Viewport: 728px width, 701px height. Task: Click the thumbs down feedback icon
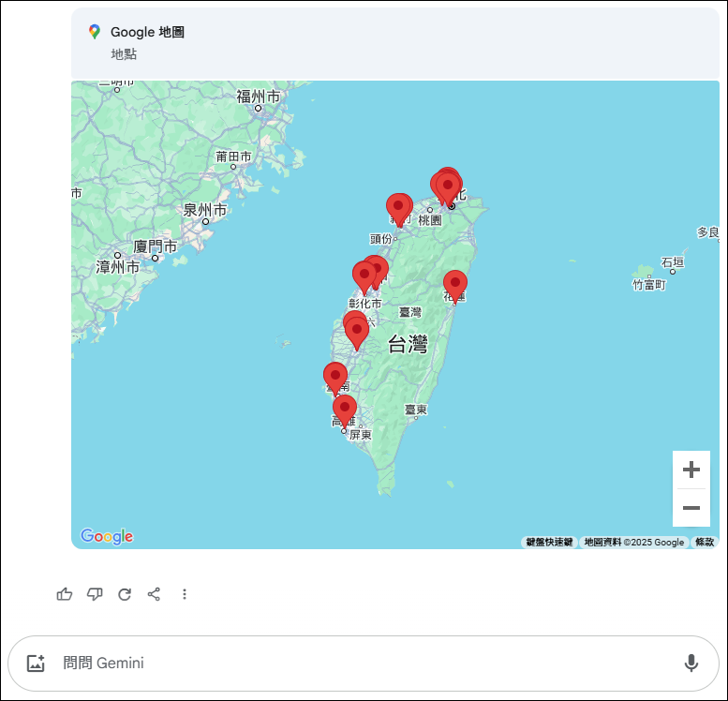click(x=95, y=594)
